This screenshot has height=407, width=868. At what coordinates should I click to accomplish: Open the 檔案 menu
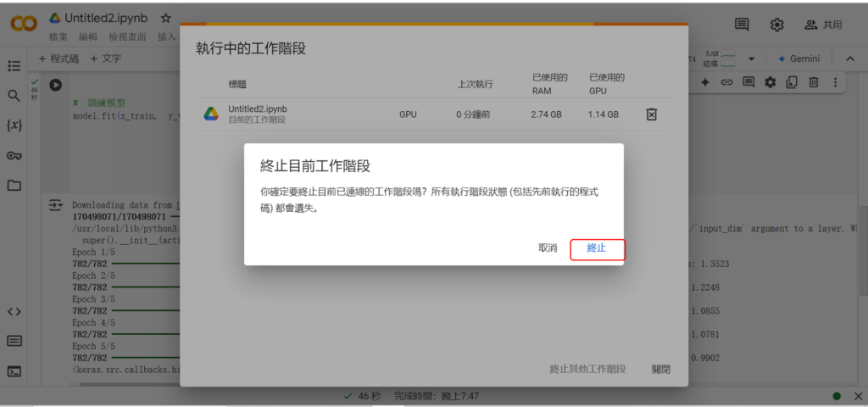(58, 37)
